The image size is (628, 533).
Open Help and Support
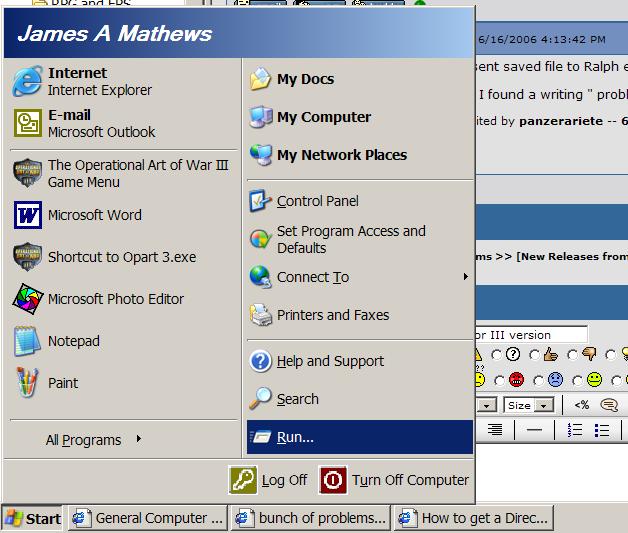coord(360,361)
